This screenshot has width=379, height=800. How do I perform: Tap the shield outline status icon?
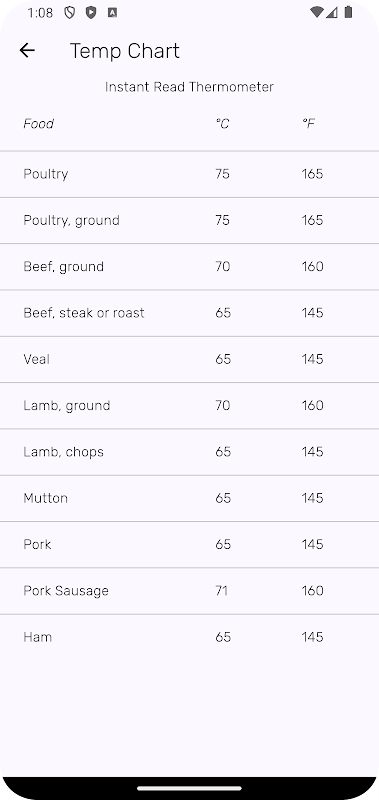click(x=69, y=13)
